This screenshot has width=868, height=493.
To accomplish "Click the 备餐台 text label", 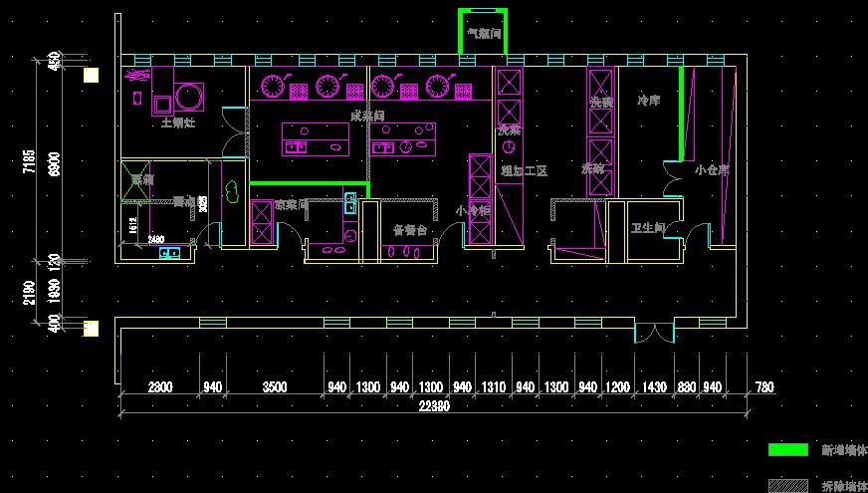I will click(409, 230).
